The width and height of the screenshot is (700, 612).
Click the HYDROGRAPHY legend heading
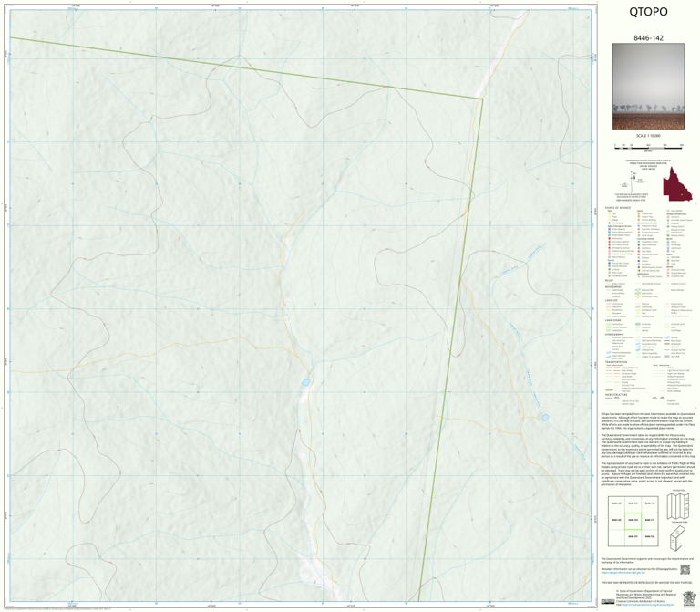613,334
